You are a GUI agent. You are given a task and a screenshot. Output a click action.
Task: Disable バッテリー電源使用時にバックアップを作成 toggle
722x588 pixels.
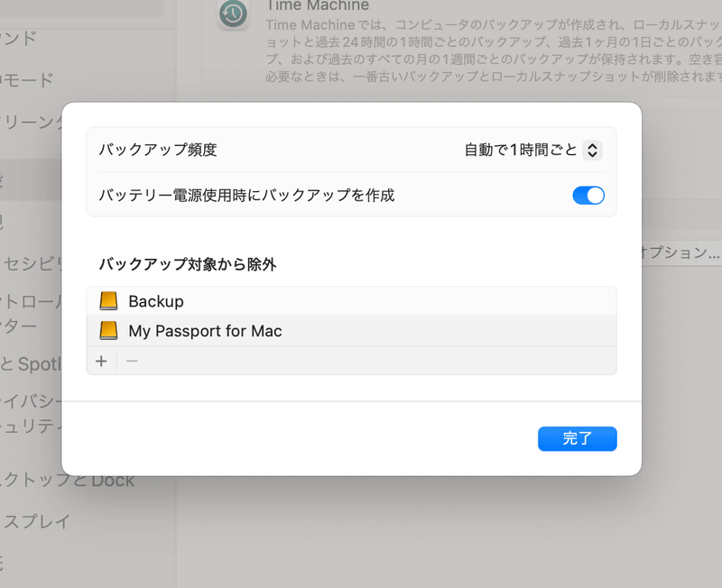coord(588,195)
